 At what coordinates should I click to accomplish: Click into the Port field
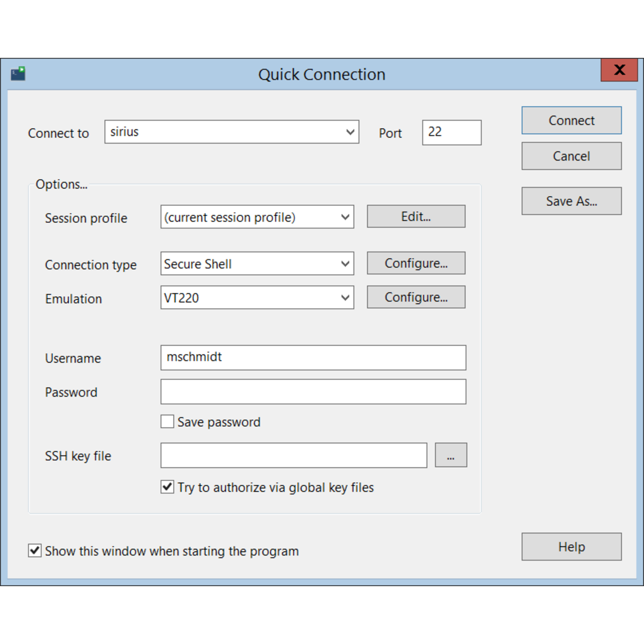(451, 132)
